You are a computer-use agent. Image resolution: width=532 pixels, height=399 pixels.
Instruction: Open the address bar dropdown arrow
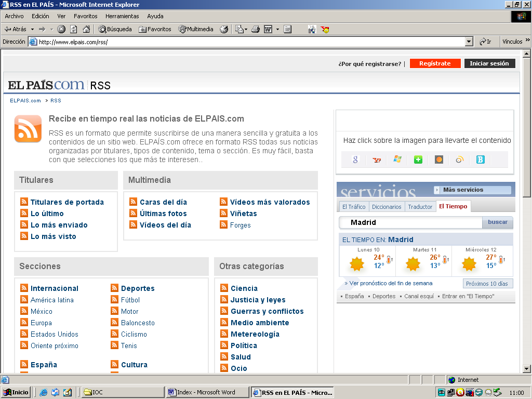(469, 42)
